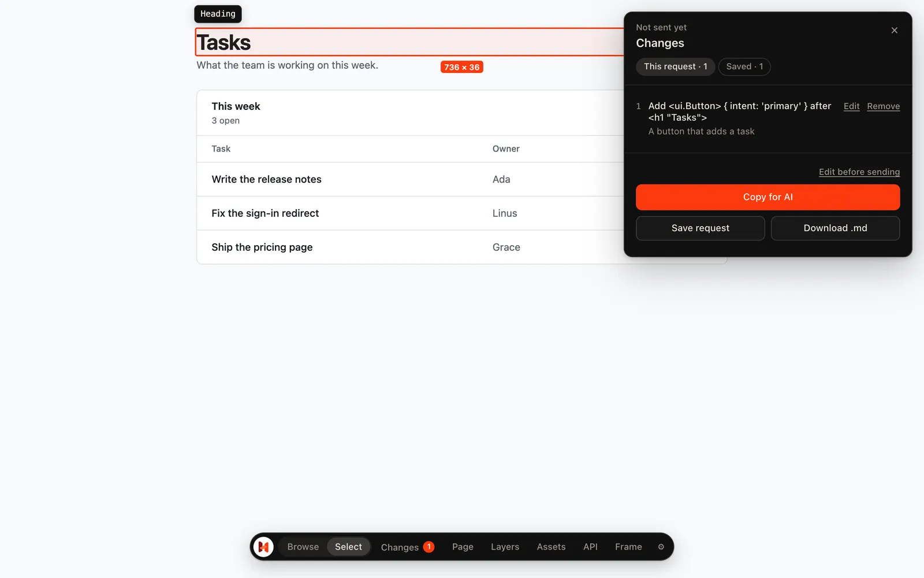
Task: Select 'Write the release notes' task
Action: [266, 180]
